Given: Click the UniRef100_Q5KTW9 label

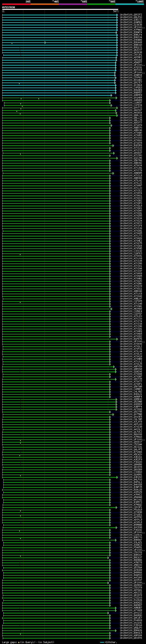Looking at the screenshot, I should tap(131, 387).
